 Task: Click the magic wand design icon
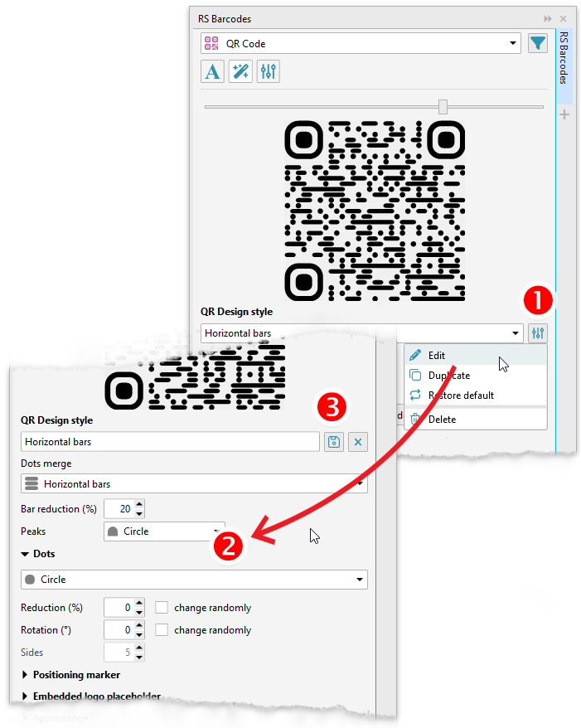(240, 71)
